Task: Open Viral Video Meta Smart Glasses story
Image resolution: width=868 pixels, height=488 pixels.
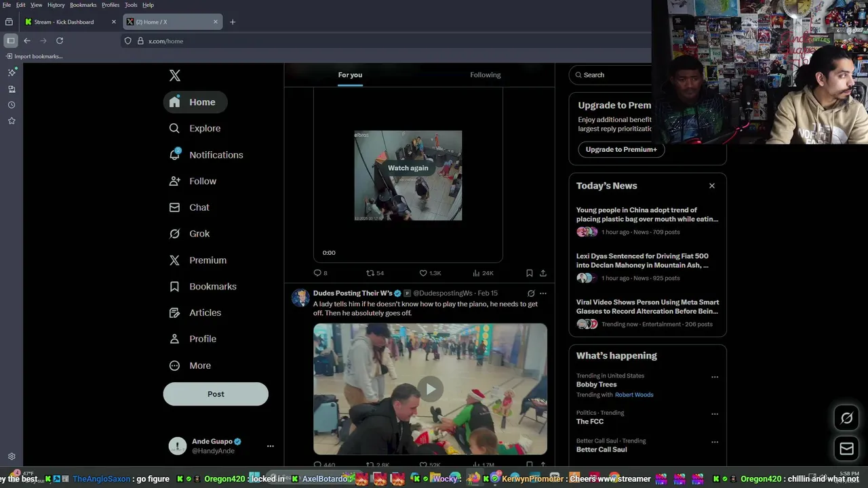Action: coord(647,313)
